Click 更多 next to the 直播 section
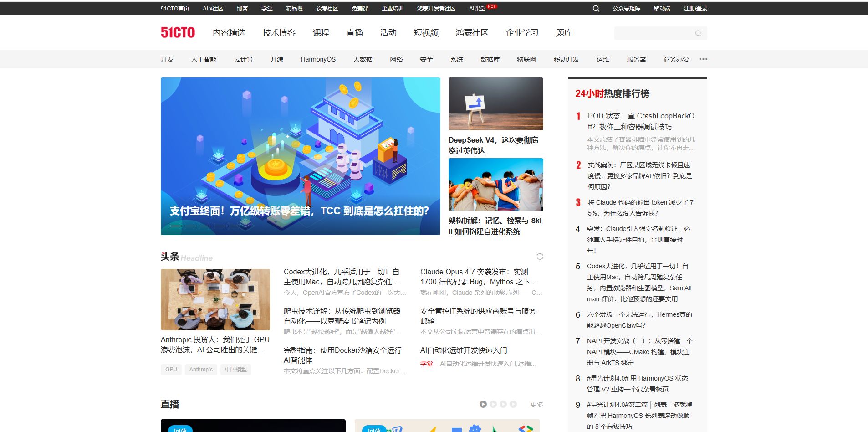Image resolution: width=868 pixels, height=432 pixels. click(536, 404)
